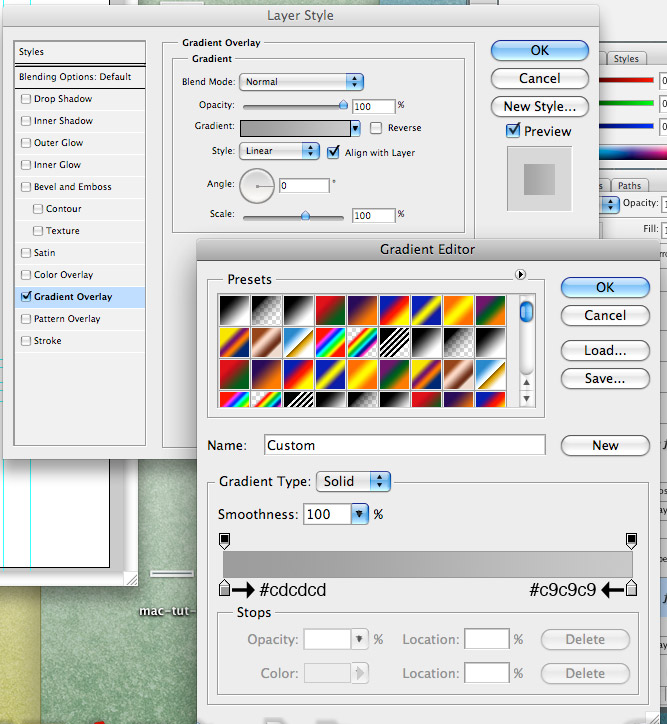Viewport: 667px width, 724px height.
Task: Select the left color stop (#cdcdcd)
Action: tap(224, 588)
